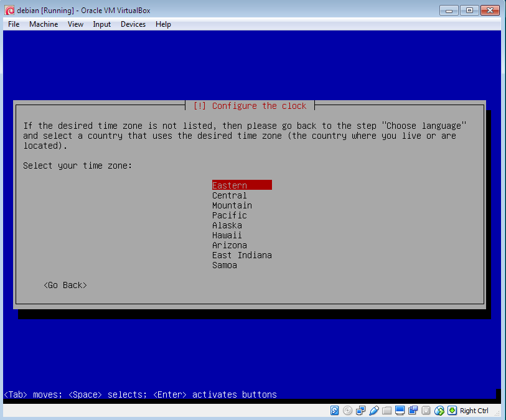This screenshot has height=420, width=506.
Task: Select the Arizona time zone
Action: 230,245
